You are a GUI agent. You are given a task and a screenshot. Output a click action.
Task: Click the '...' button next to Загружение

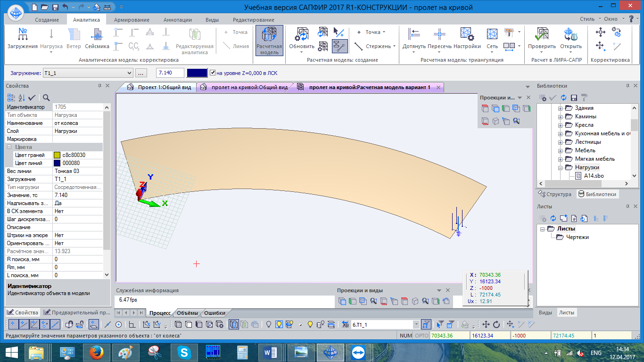tap(141, 73)
